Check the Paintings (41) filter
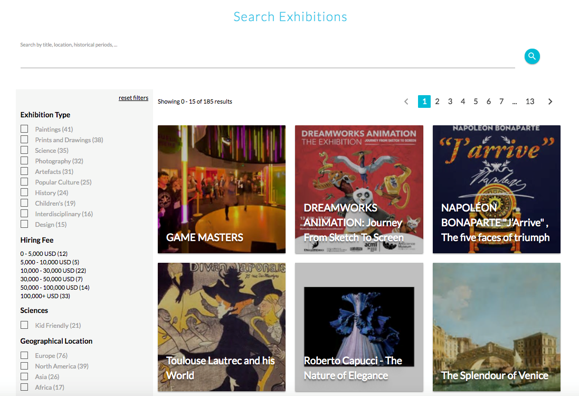Viewport: 579px width, 396px height. tap(24, 129)
